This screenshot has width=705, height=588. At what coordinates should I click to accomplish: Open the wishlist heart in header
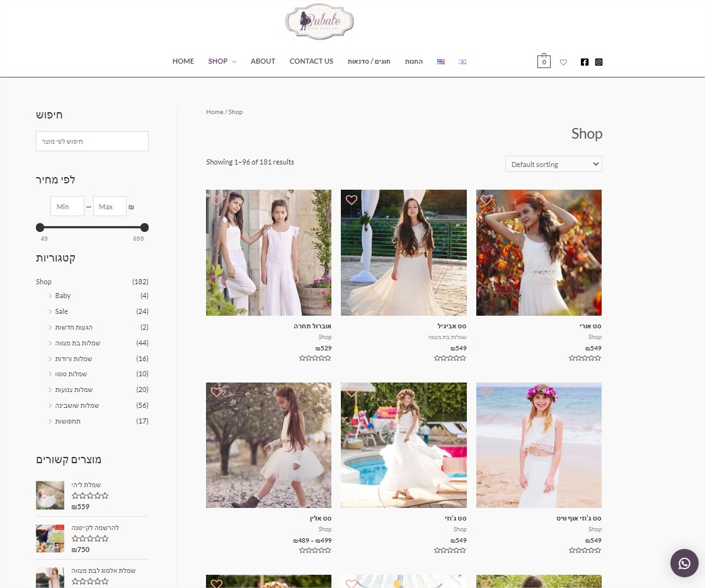[x=563, y=62]
